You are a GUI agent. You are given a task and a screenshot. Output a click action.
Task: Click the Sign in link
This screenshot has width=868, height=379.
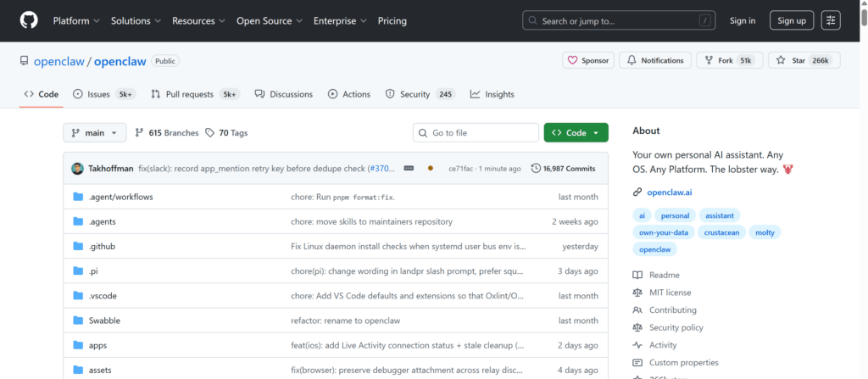tap(743, 20)
